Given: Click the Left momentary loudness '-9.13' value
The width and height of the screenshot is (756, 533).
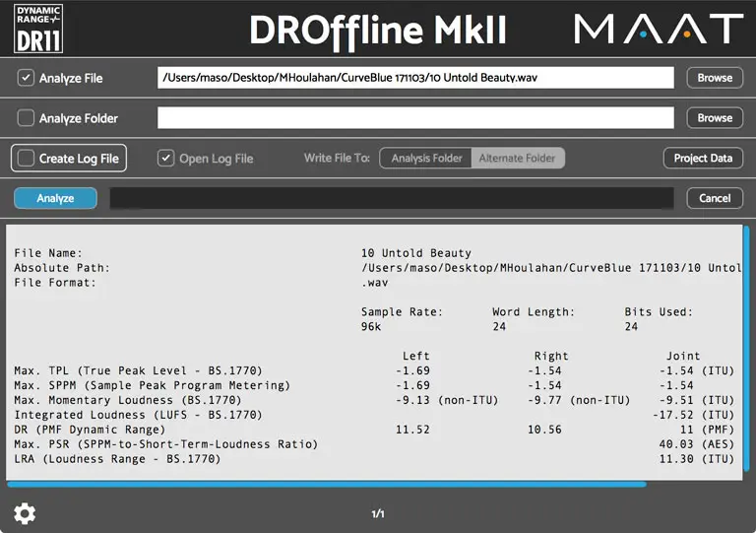Looking at the screenshot, I should (412, 400).
